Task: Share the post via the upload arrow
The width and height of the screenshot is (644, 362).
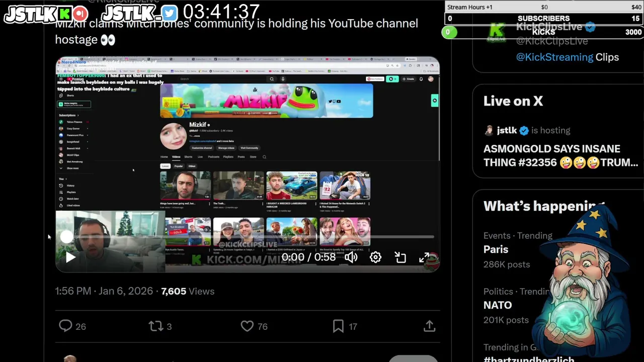Action: pyautogui.click(x=429, y=326)
